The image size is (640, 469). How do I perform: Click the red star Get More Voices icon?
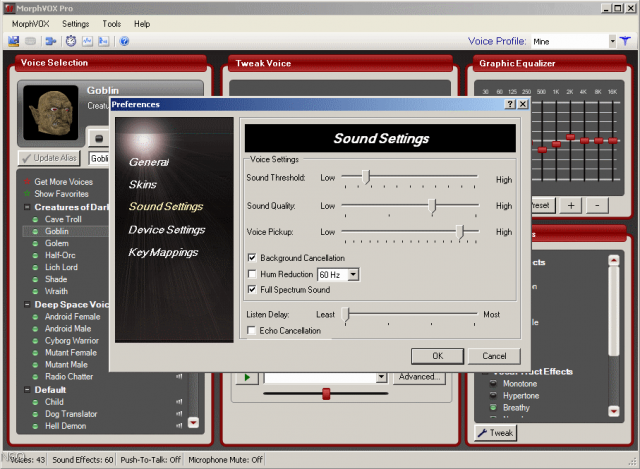[27, 182]
